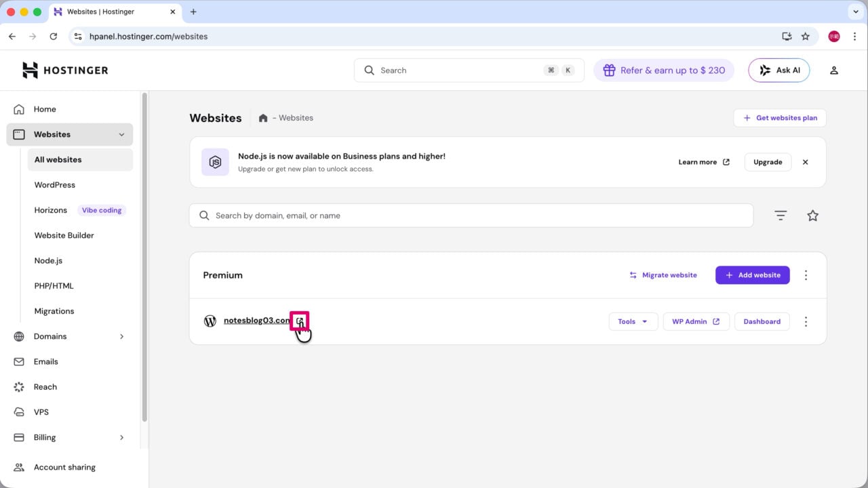Open the three-dot menu for notesblog03.com
This screenshot has height=488, width=868.
(x=806, y=322)
